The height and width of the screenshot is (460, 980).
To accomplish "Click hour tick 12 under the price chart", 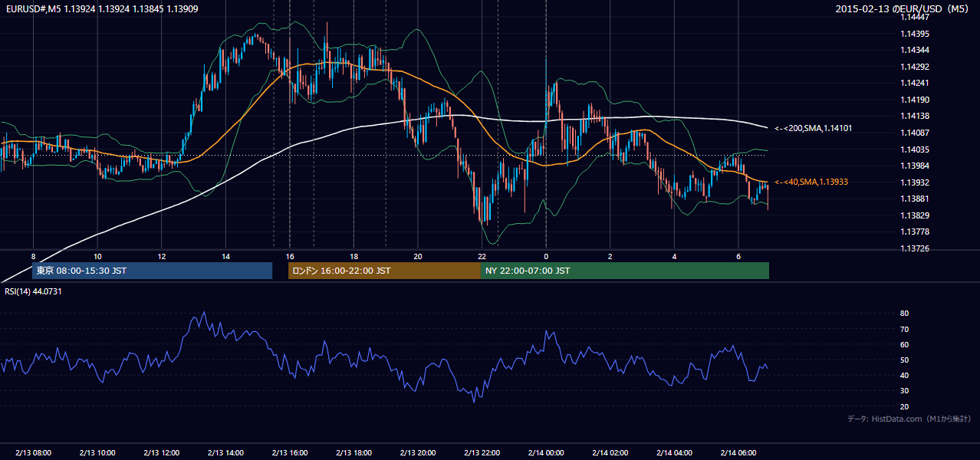I will (161, 256).
